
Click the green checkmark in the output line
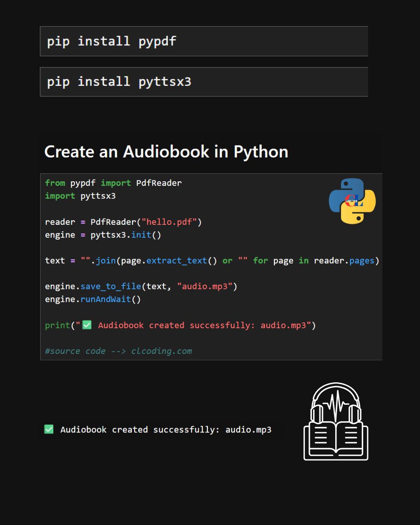(49, 429)
